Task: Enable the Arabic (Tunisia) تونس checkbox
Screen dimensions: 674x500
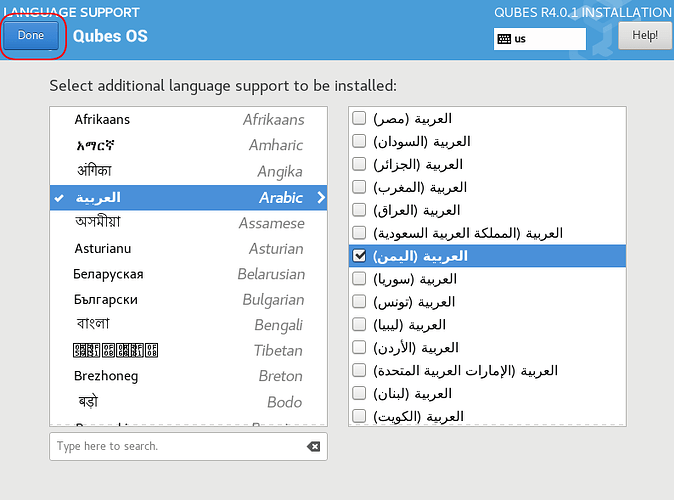Action: [x=359, y=301]
